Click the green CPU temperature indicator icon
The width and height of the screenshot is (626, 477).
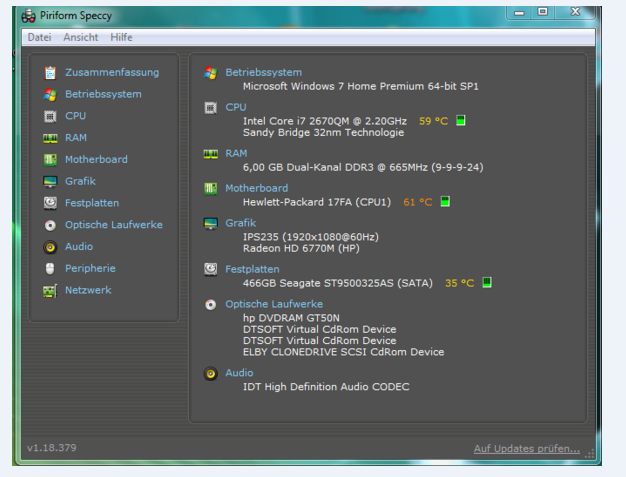tap(461, 121)
